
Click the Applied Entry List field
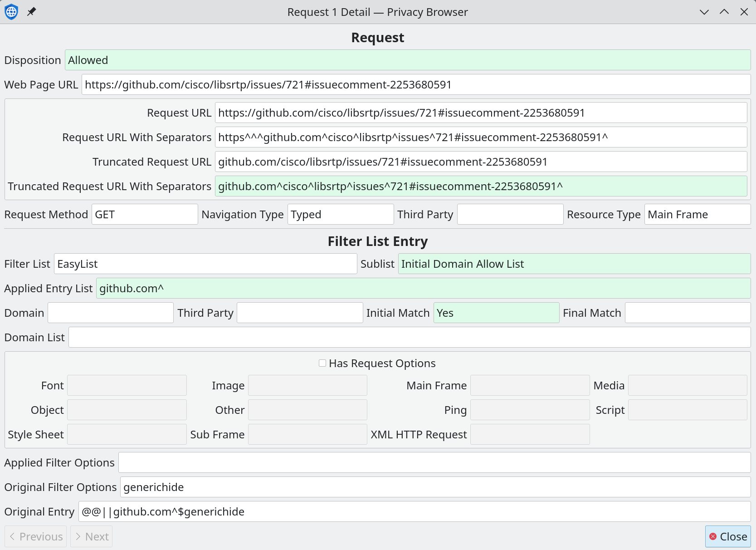423,289
